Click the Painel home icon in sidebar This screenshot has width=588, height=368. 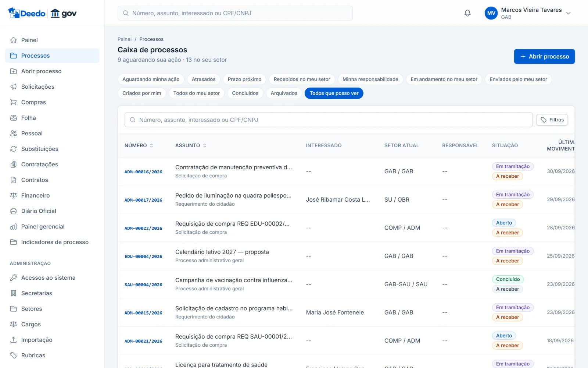coord(14,40)
